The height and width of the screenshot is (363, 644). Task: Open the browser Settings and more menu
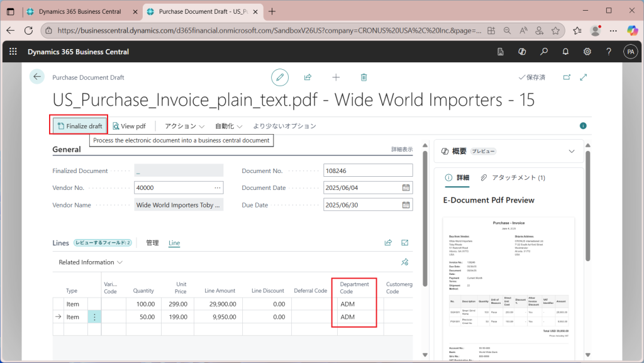tap(613, 30)
